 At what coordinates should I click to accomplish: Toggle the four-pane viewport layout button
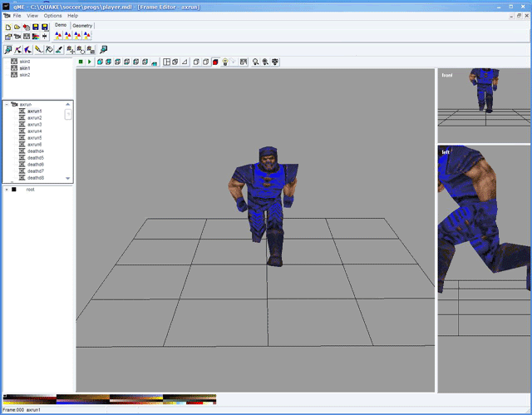coord(166,62)
